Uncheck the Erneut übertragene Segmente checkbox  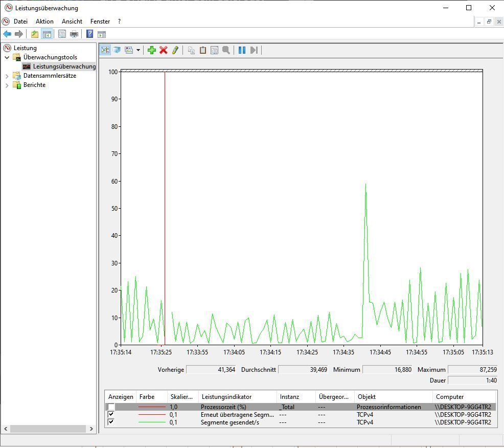pyautogui.click(x=111, y=415)
